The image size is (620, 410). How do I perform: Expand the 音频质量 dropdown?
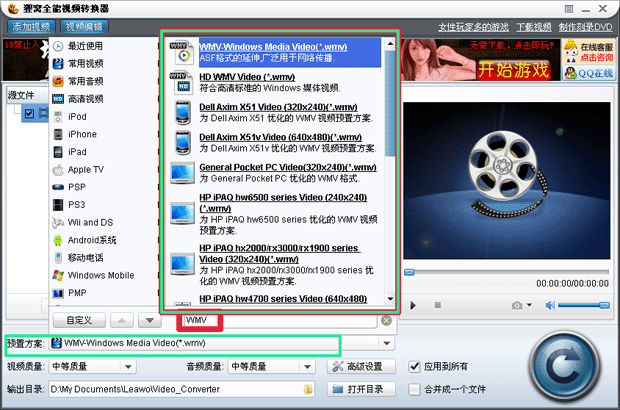(x=307, y=367)
